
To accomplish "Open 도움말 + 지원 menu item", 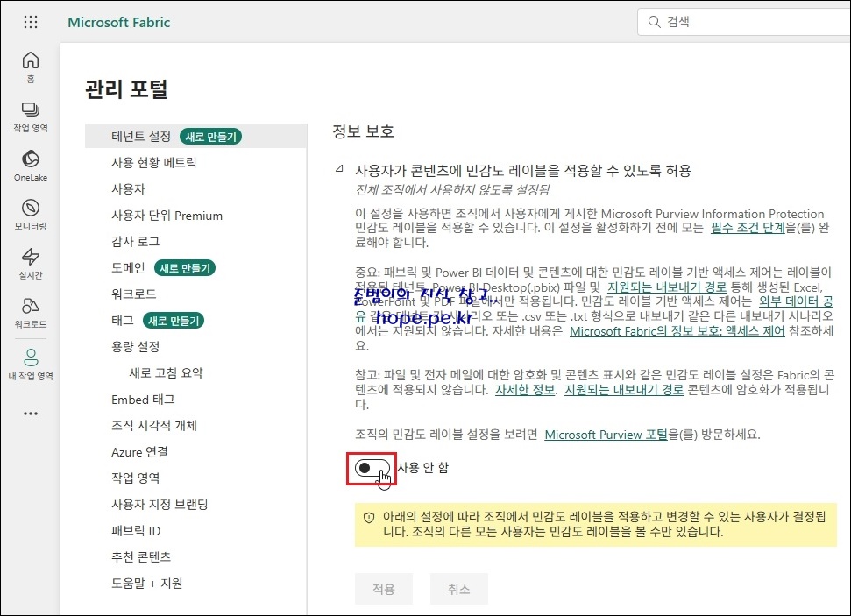I will tap(147, 584).
